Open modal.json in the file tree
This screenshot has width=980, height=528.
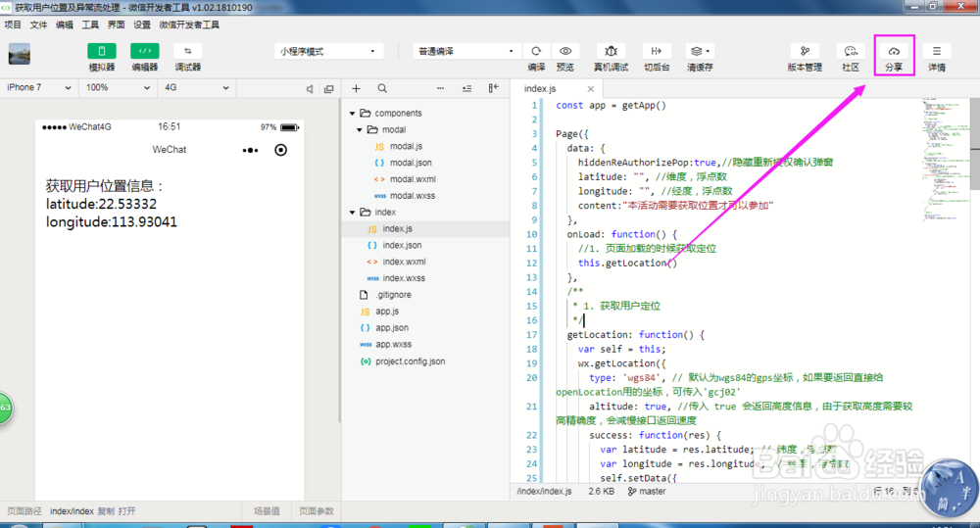(x=410, y=163)
